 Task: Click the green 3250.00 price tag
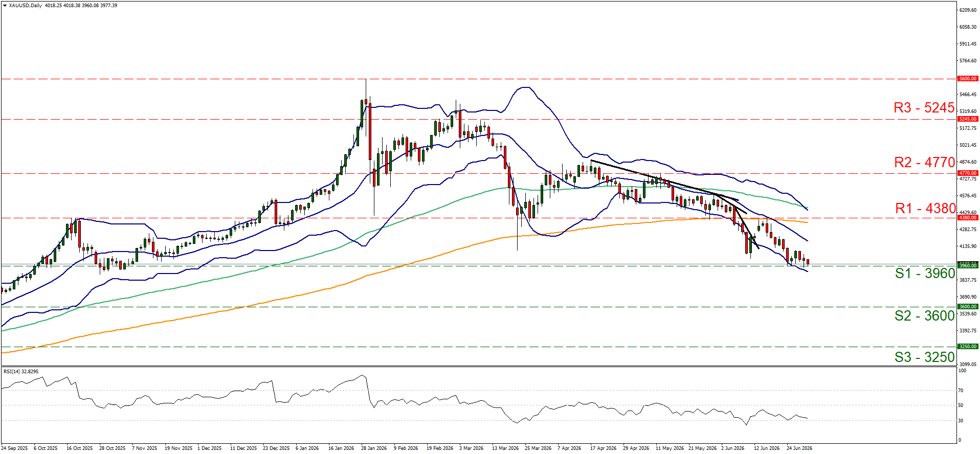point(968,347)
